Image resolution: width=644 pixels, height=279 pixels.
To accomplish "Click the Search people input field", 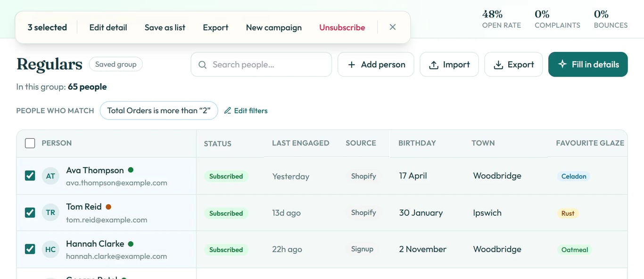I will 261,64.
